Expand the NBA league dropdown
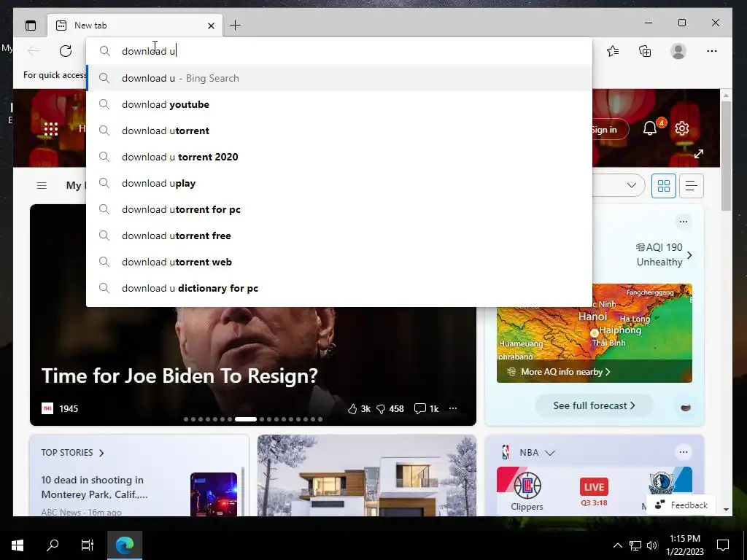 coord(550,453)
